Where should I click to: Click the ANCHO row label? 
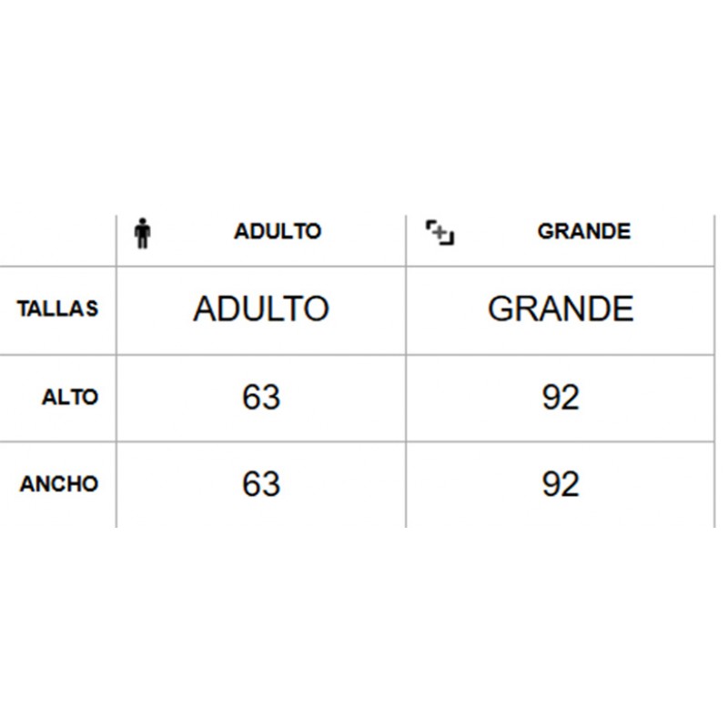[x=59, y=484]
